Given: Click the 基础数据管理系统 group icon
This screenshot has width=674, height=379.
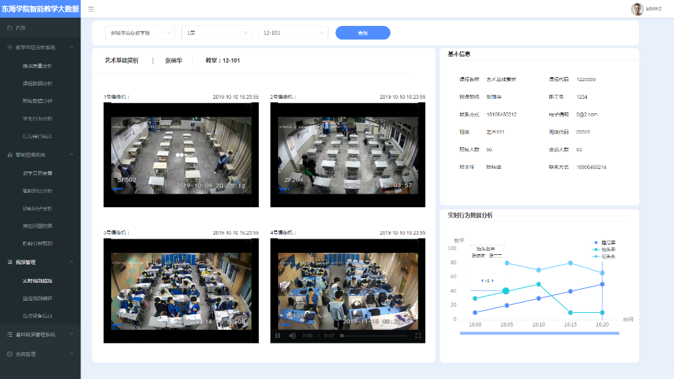Looking at the screenshot, I should tap(9, 334).
